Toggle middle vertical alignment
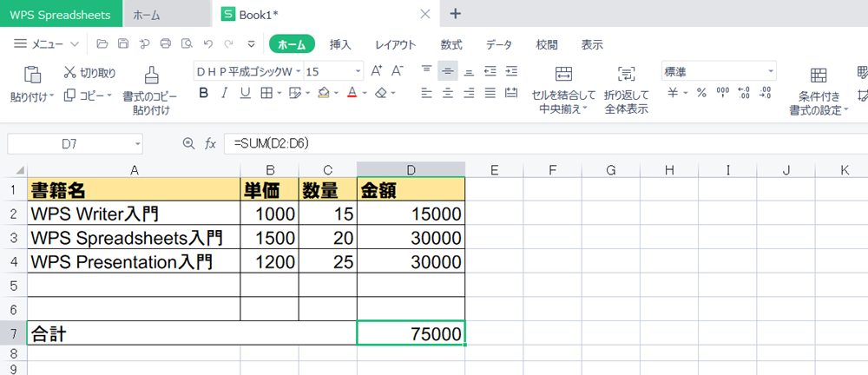 click(448, 71)
